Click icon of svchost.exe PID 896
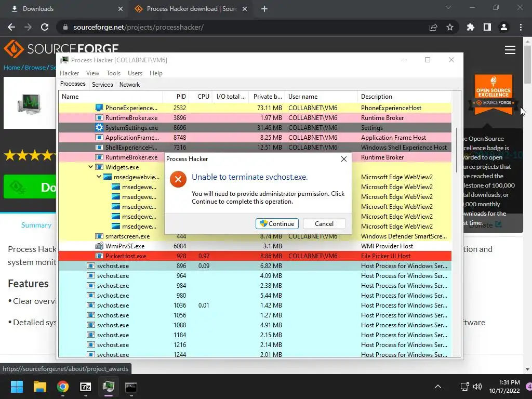The width and height of the screenshot is (532, 399). click(x=90, y=265)
